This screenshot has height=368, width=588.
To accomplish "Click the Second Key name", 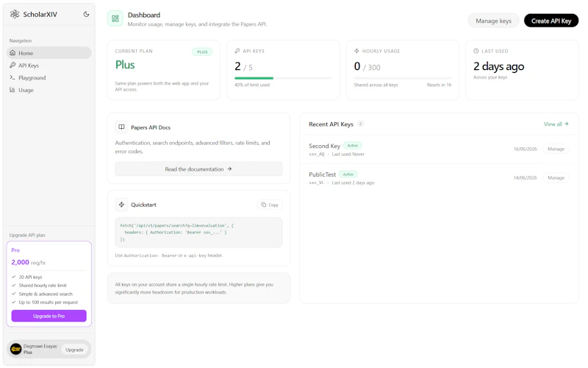I will (x=324, y=146).
